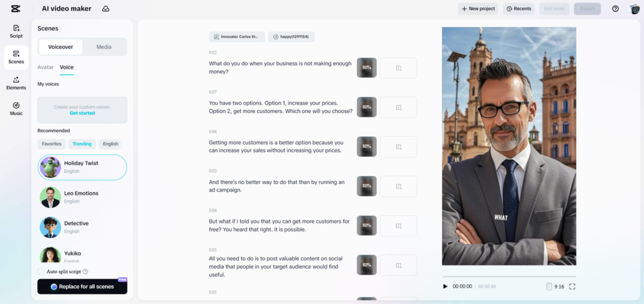This screenshot has width=644, height=304.
Task: Open Recents from the top toolbar
Action: tap(519, 9)
